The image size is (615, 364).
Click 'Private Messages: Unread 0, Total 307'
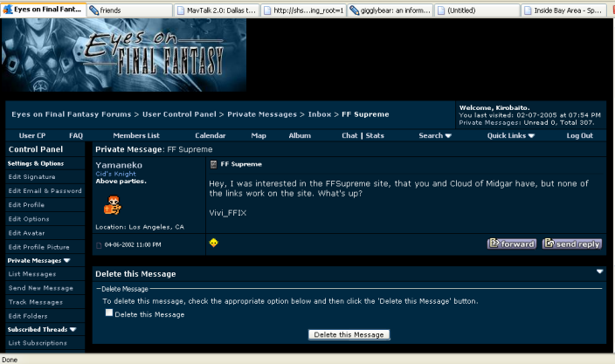point(527,122)
